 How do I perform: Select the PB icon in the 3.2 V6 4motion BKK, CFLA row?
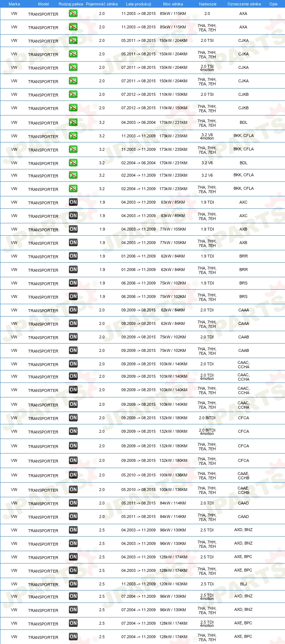(x=73, y=136)
